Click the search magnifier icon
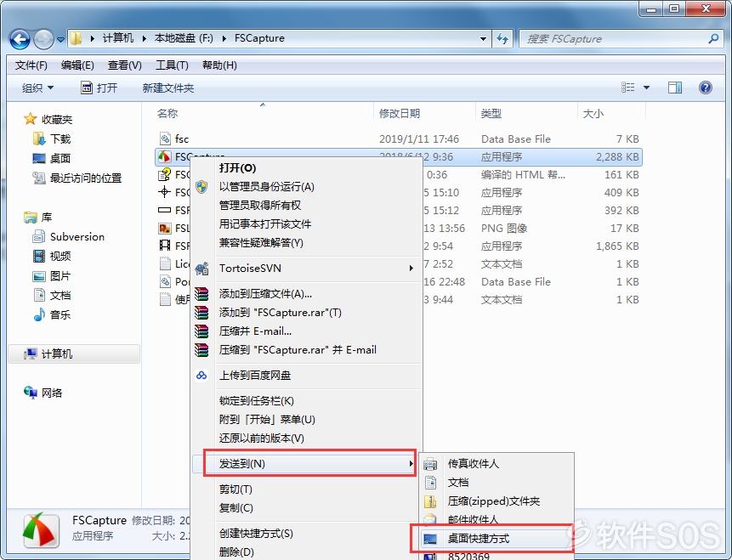Viewport: 732px width, 560px height. point(713,39)
